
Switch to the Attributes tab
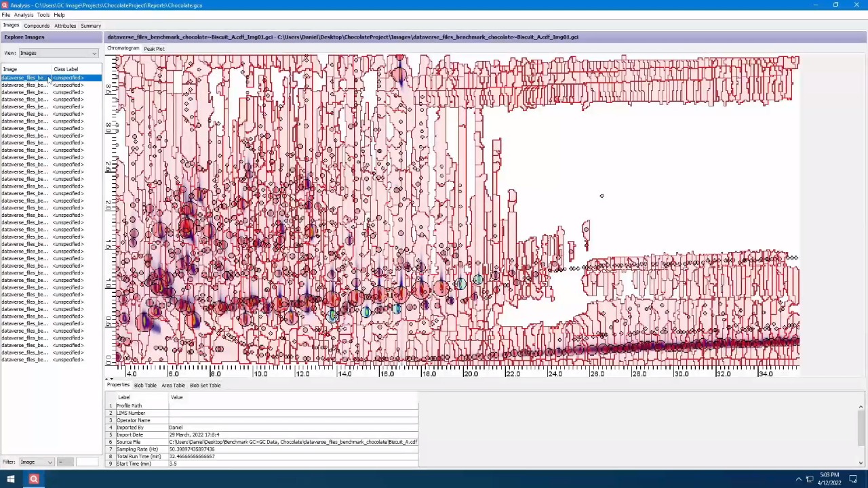coord(65,26)
